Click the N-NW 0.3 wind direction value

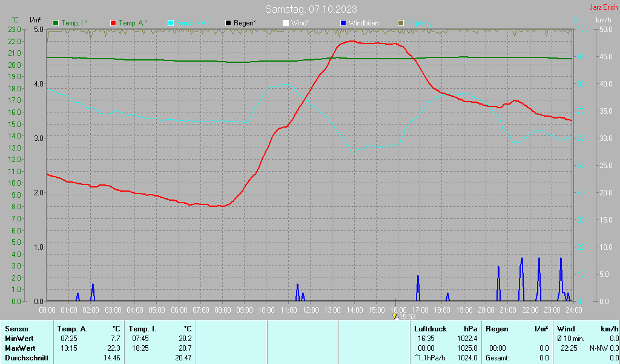coord(604,349)
